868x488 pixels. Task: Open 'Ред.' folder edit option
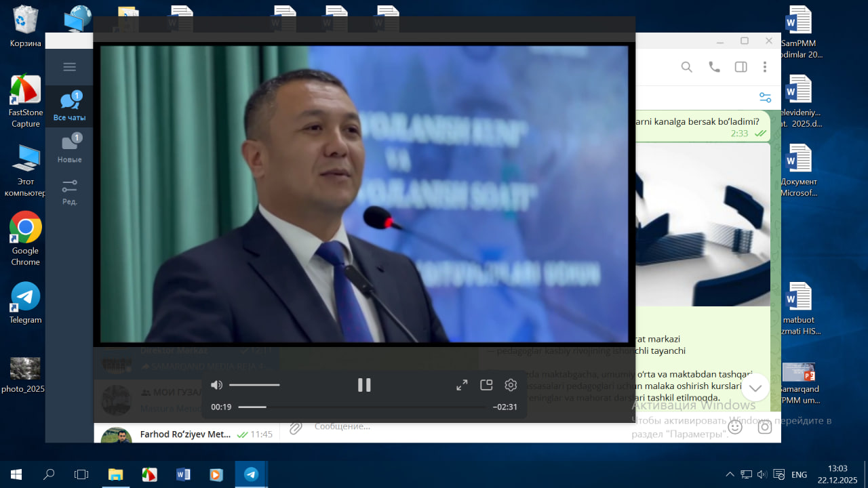(x=69, y=191)
